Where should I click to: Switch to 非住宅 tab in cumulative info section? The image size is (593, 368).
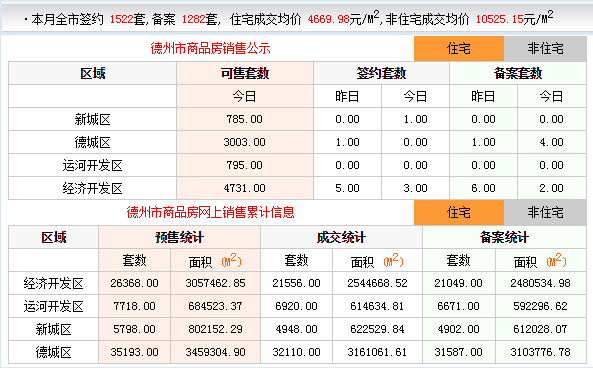click(545, 213)
